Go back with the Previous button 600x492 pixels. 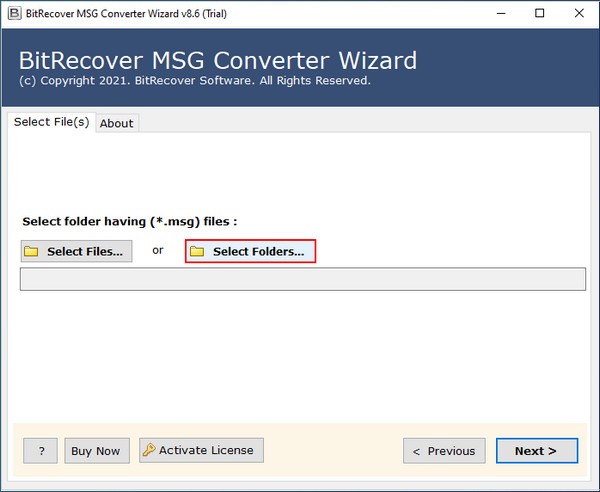444,451
